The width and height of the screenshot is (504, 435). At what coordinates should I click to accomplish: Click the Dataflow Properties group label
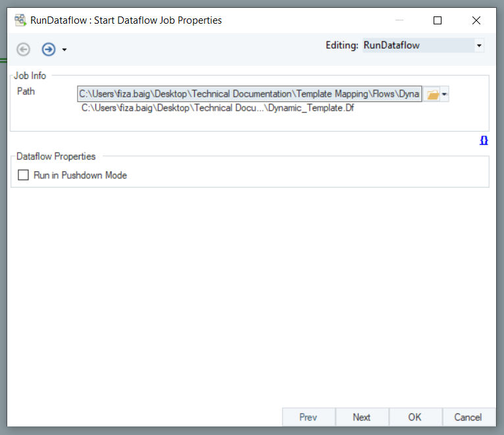pyautogui.click(x=56, y=157)
